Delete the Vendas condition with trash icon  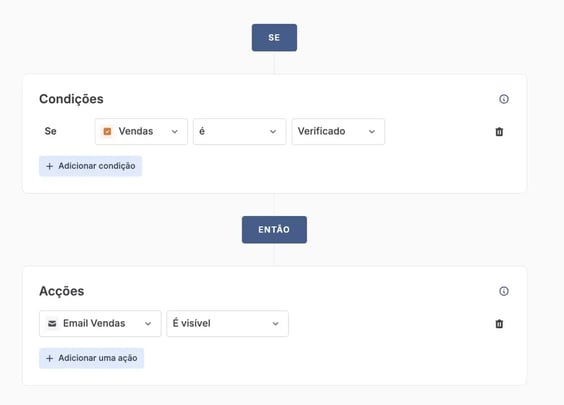(499, 132)
